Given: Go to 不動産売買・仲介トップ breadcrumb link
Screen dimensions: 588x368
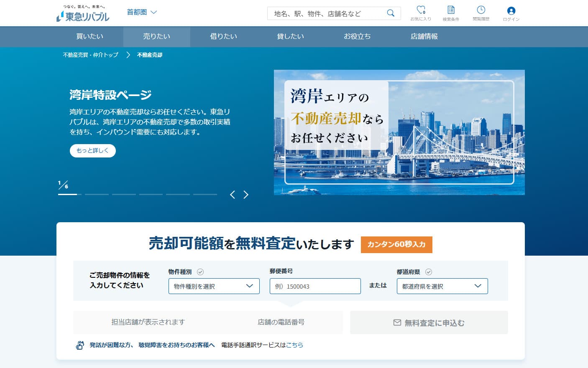Looking at the screenshot, I should pyautogui.click(x=89, y=54).
